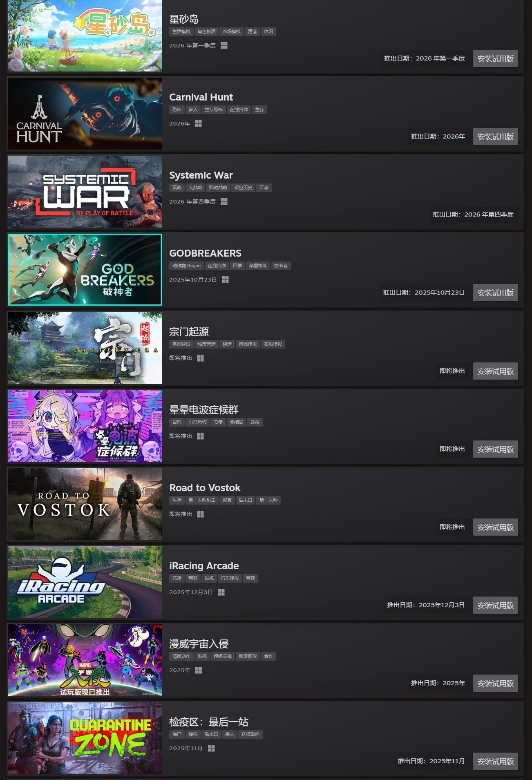Open the Systemic War title link
This screenshot has width=532, height=780.
[x=201, y=175]
